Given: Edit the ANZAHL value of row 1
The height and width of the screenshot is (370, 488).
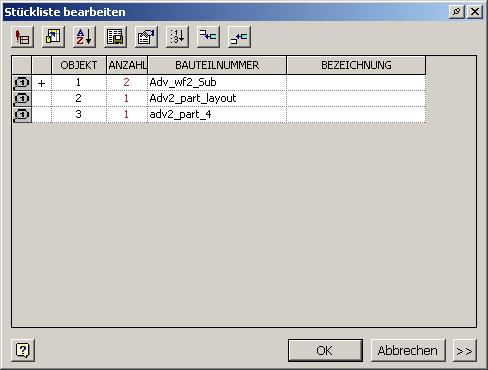Looking at the screenshot, I should [127, 82].
